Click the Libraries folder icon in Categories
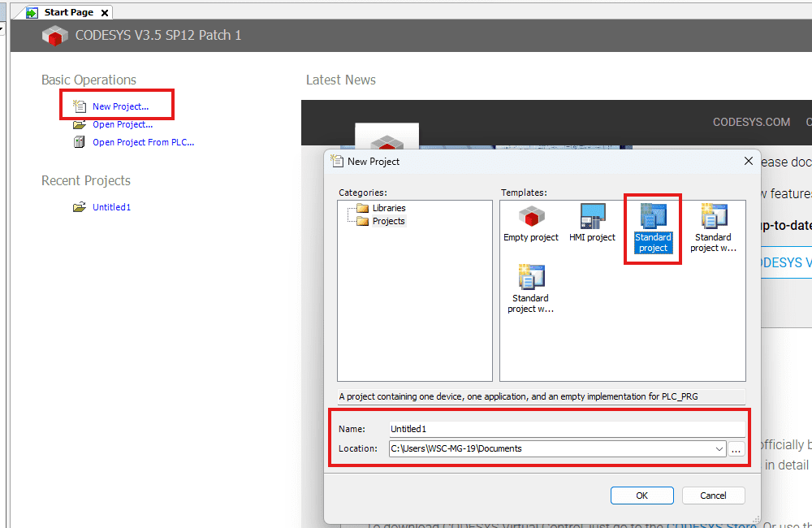This screenshot has height=528, width=812. [363, 208]
